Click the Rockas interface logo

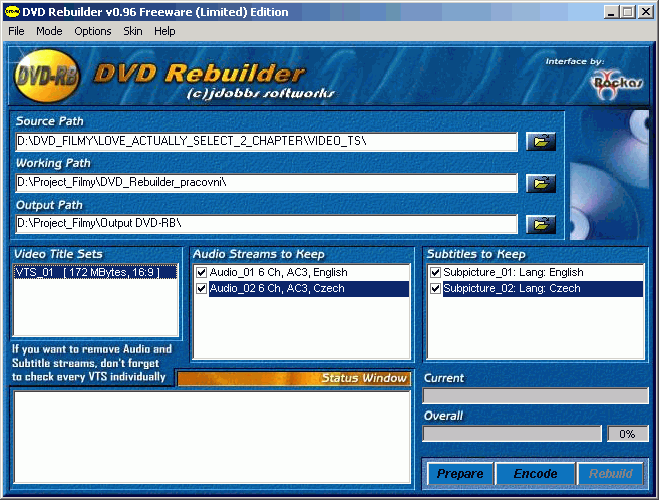[617, 83]
